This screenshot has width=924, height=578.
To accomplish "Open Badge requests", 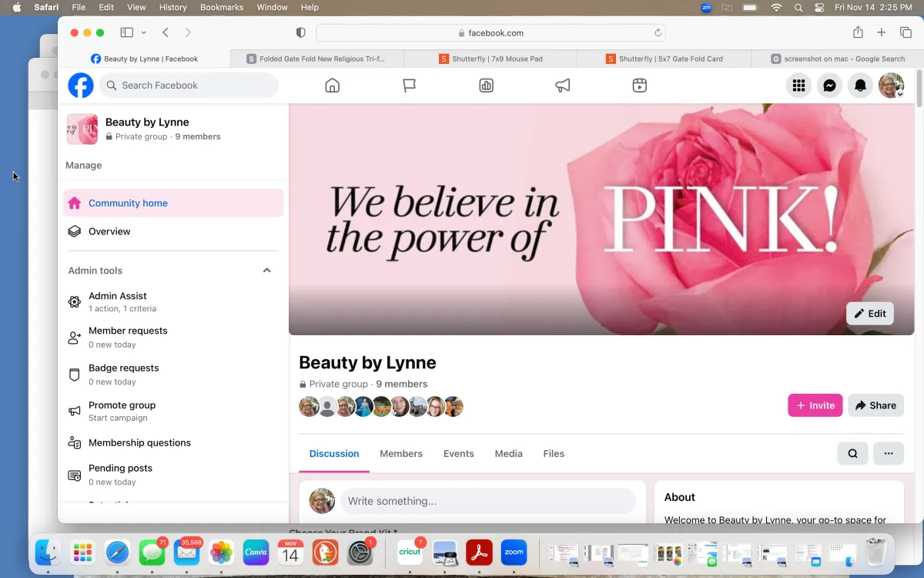I will [x=173, y=375].
